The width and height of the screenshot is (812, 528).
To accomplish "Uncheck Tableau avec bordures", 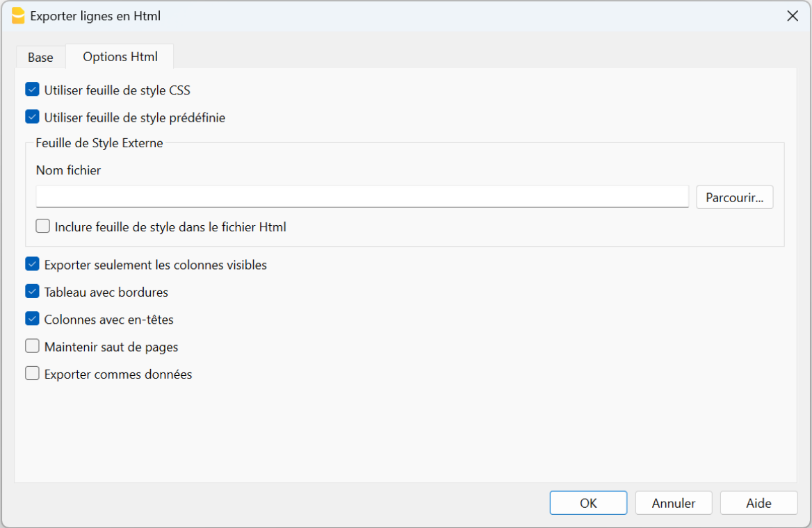I will click(x=32, y=292).
